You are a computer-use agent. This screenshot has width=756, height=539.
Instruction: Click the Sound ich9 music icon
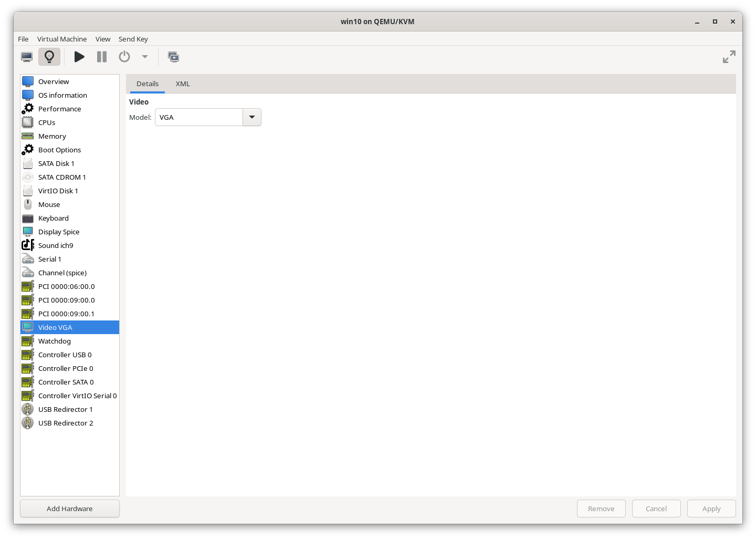point(28,245)
